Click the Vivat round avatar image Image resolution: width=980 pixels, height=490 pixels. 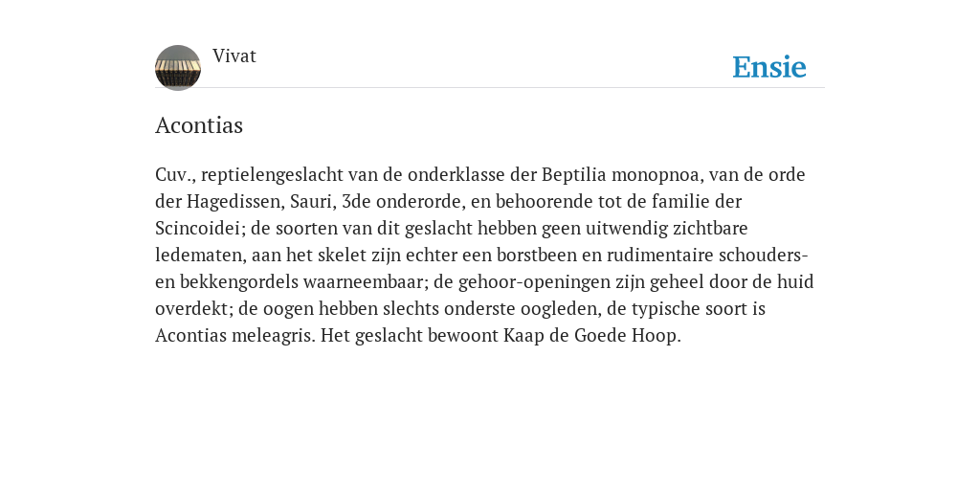(x=178, y=68)
